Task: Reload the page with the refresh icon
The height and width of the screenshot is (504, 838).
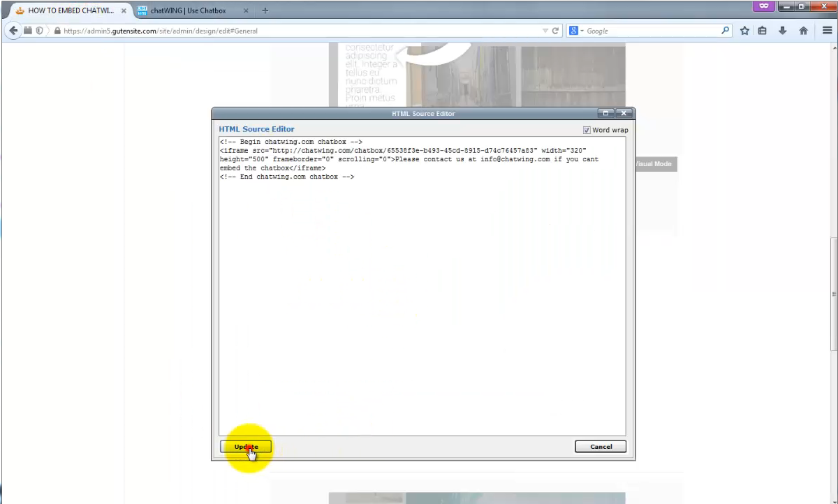Action: pyautogui.click(x=556, y=31)
